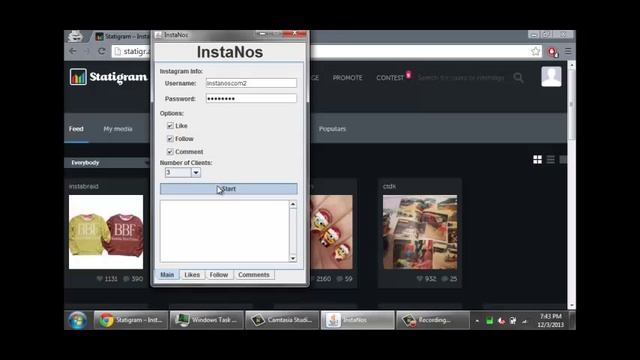Viewport: 640px width, 360px height.
Task: Click the Start button in InstaNos
Action: pos(229,189)
